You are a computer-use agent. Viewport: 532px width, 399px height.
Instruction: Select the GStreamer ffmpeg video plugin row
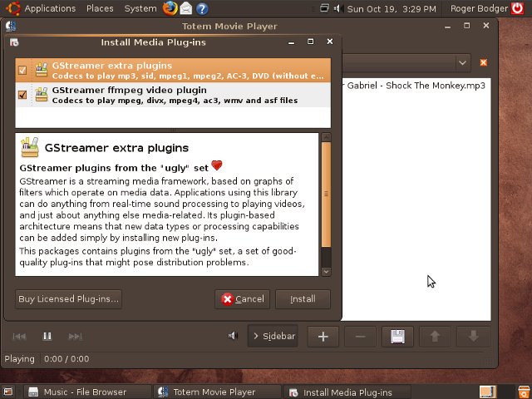[x=173, y=95]
